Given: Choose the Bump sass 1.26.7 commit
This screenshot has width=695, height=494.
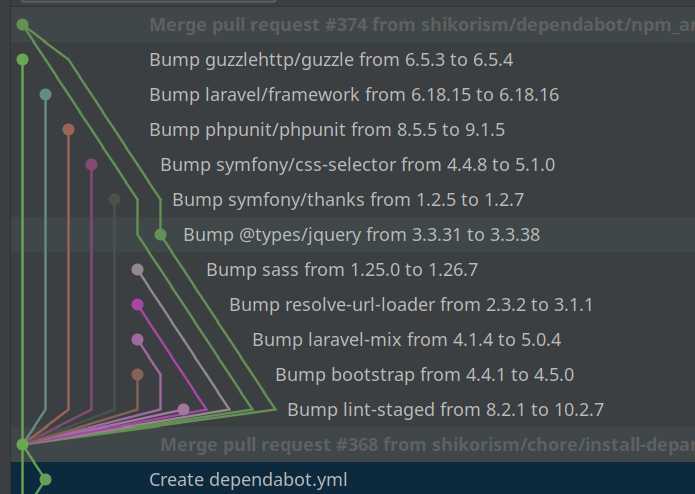Looking at the screenshot, I should (342, 270).
